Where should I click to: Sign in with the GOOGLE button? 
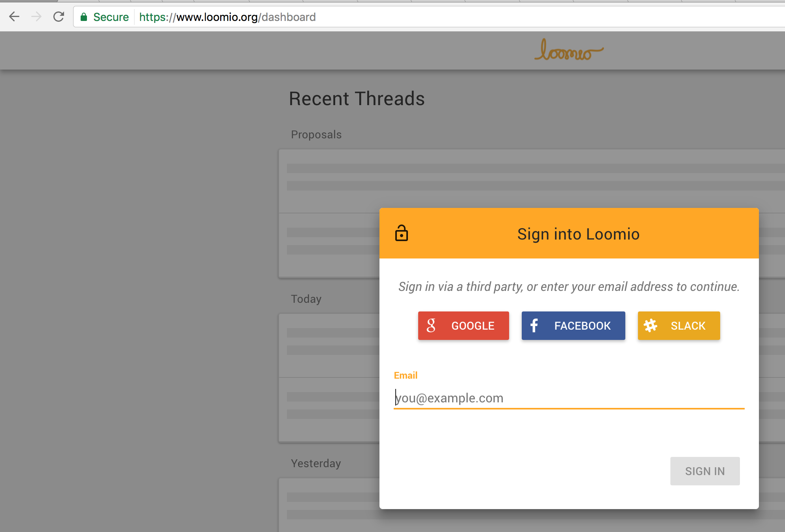click(x=464, y=326)
